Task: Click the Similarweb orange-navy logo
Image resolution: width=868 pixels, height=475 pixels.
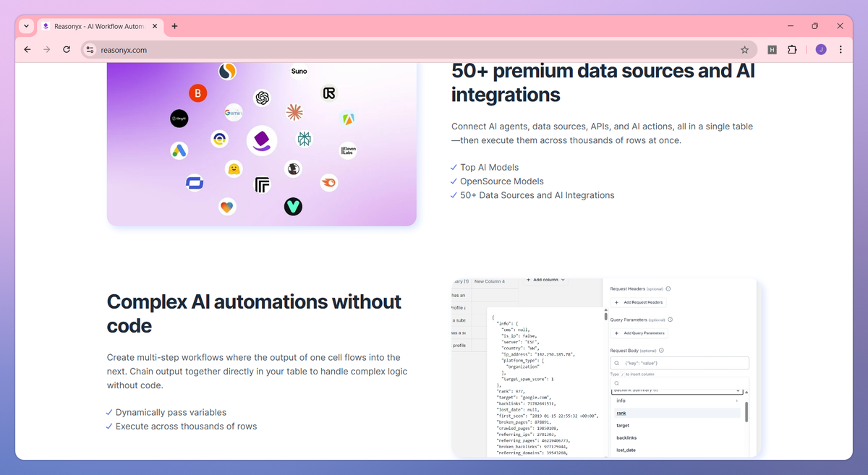Action: [x=227, y=72]
